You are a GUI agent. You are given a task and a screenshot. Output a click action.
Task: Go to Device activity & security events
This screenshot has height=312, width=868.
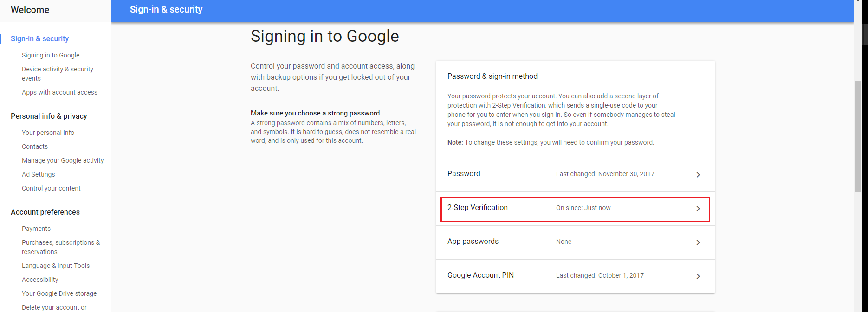[x=58, y=74]
